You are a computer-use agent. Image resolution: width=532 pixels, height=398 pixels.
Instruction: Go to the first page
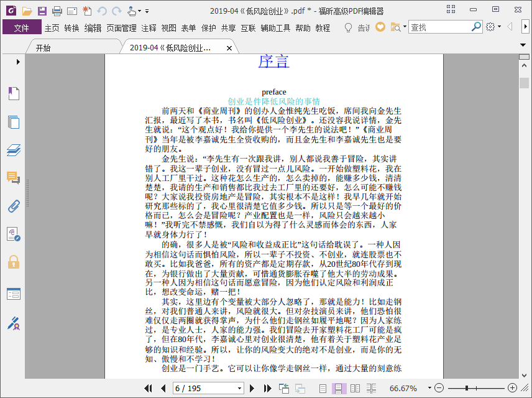(x=149, y=388)
